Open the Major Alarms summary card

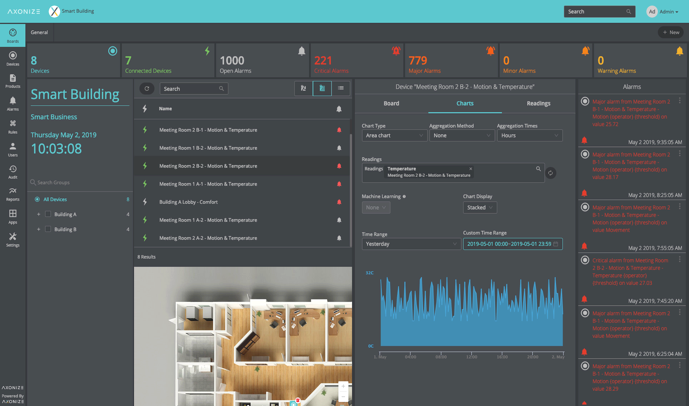[451, 60]
